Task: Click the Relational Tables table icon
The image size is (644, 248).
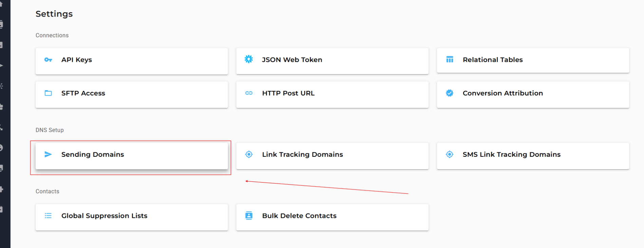Action: (450, 60)
